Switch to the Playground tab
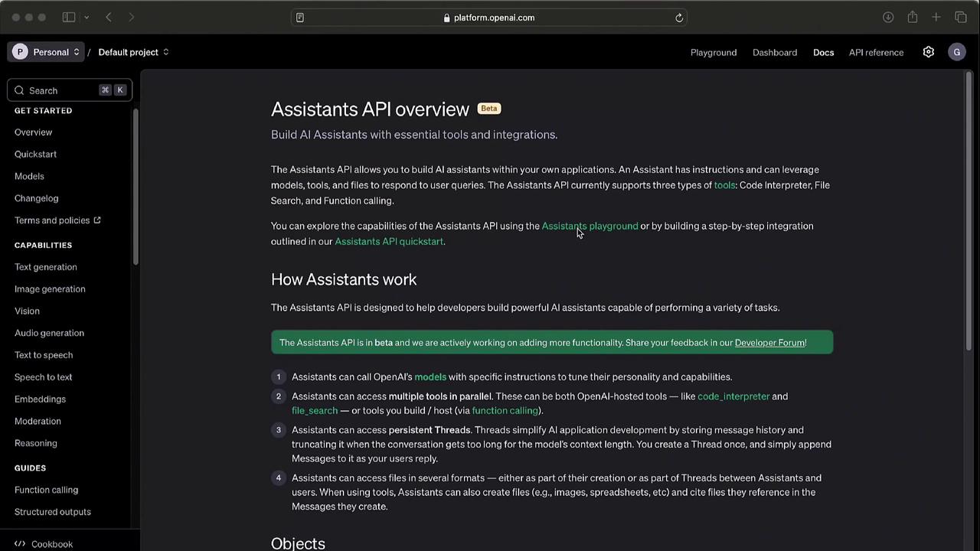 point(713,52)
